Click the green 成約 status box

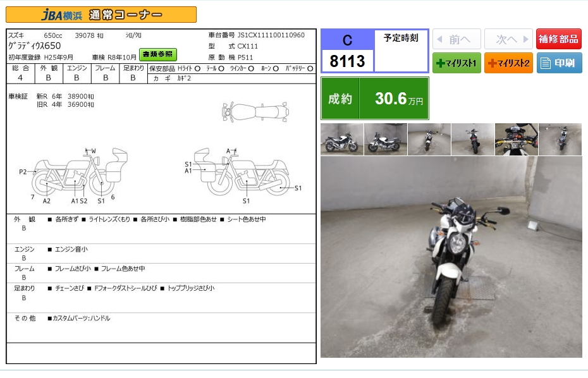(375, 99)
